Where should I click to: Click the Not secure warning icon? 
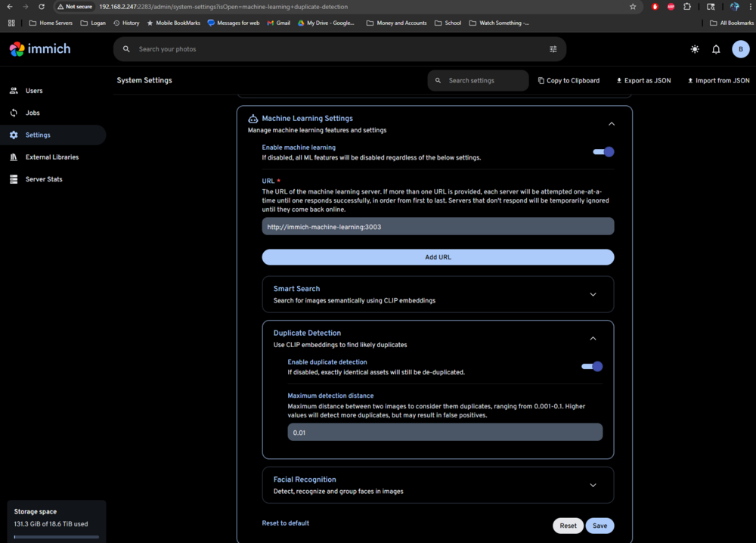(x=60, y=7)
